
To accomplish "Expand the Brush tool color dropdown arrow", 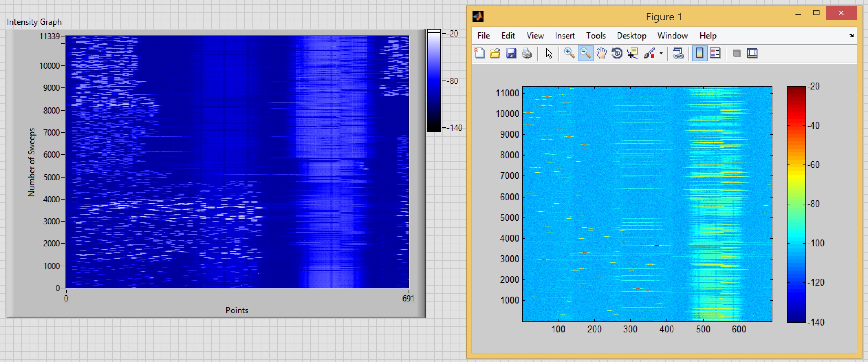I will coord(661,53).
